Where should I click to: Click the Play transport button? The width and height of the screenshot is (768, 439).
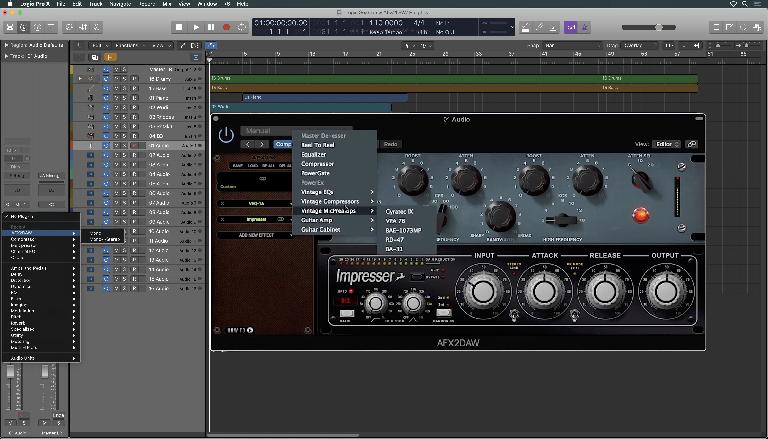(x=195, y=27)
